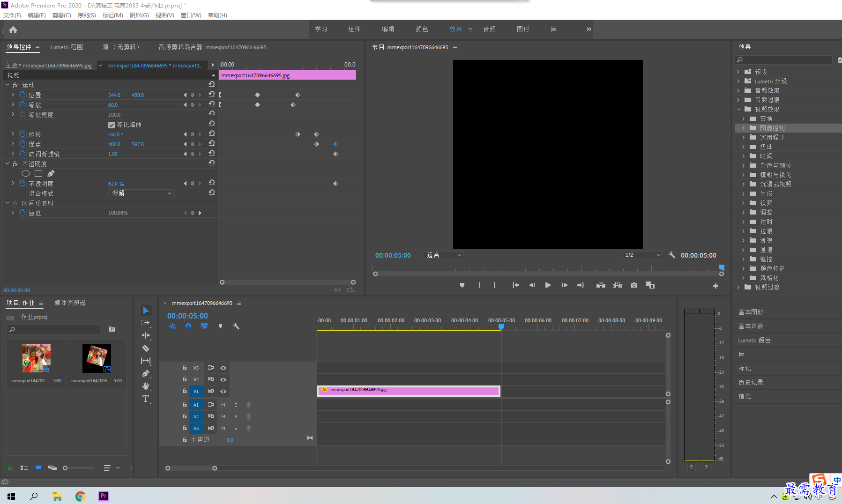Open playback resolution dropdown 1/2
The width and height of the screenshot is (842, 504).
pos(642,255)
